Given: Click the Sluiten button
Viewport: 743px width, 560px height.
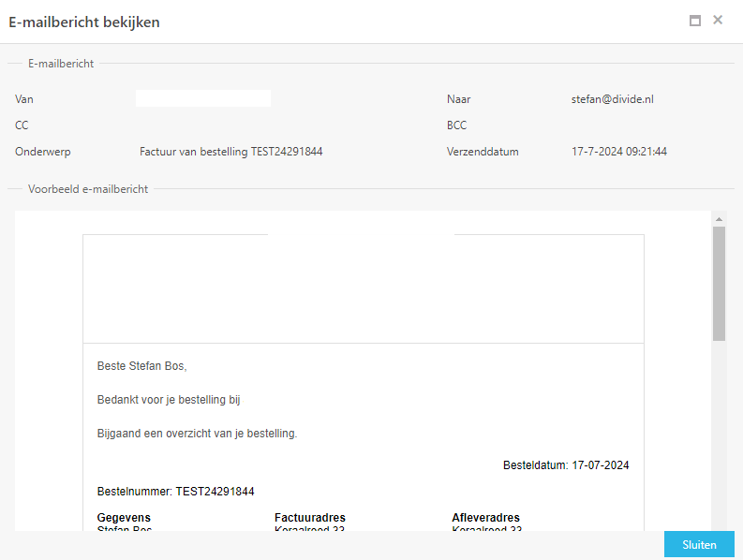Looking at the screenshot, I should (x=699, y=544).
